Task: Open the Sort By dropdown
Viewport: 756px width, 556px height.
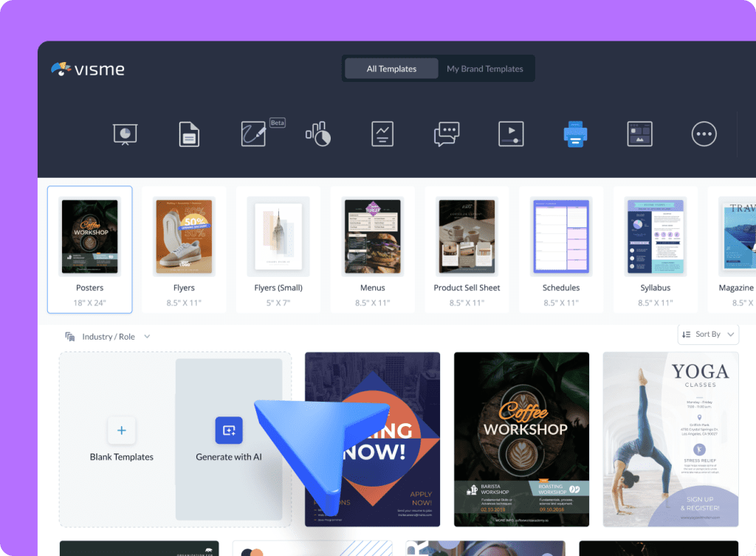Action: 707,334
